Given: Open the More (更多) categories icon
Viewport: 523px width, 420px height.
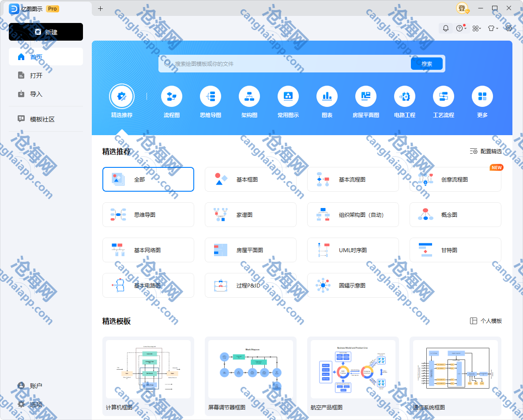Looking at the screenshot, I should 482,97.
